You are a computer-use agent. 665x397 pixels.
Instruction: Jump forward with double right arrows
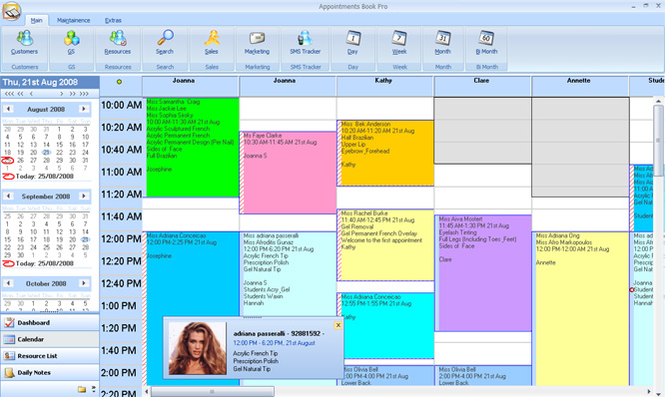[73, 94]
